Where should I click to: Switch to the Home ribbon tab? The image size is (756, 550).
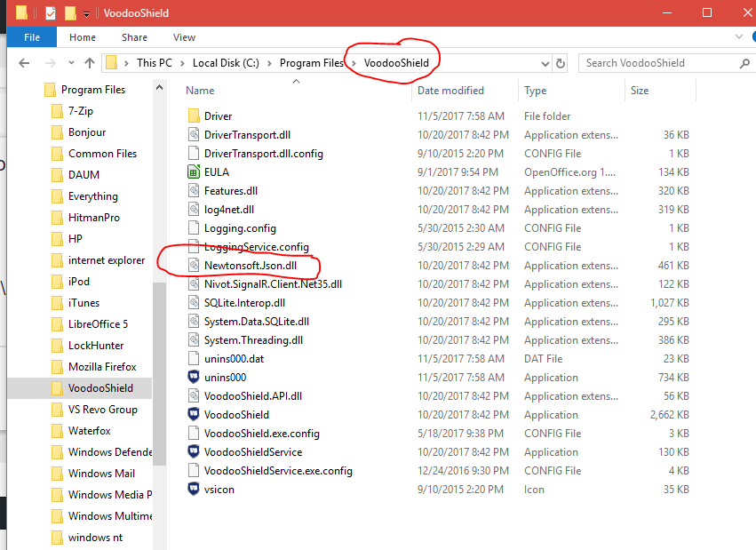click(83, 37)
